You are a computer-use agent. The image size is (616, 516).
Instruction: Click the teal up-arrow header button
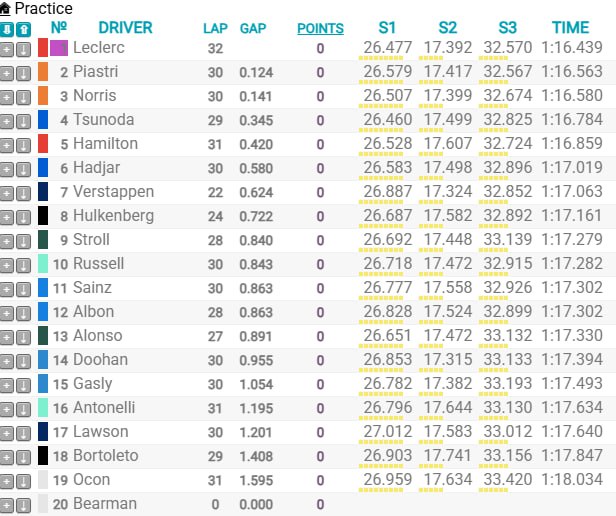click(23, 28)
